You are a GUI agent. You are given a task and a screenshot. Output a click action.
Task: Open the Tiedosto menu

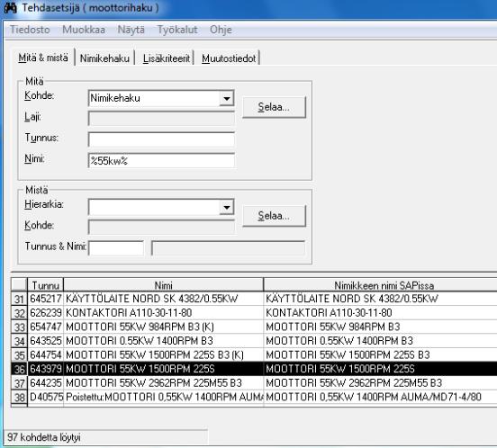coord(30,30)
